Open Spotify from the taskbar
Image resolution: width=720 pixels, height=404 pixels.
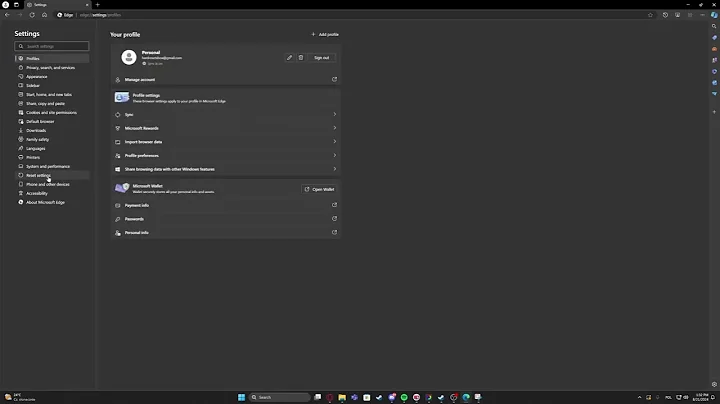[x=404, y=397]
